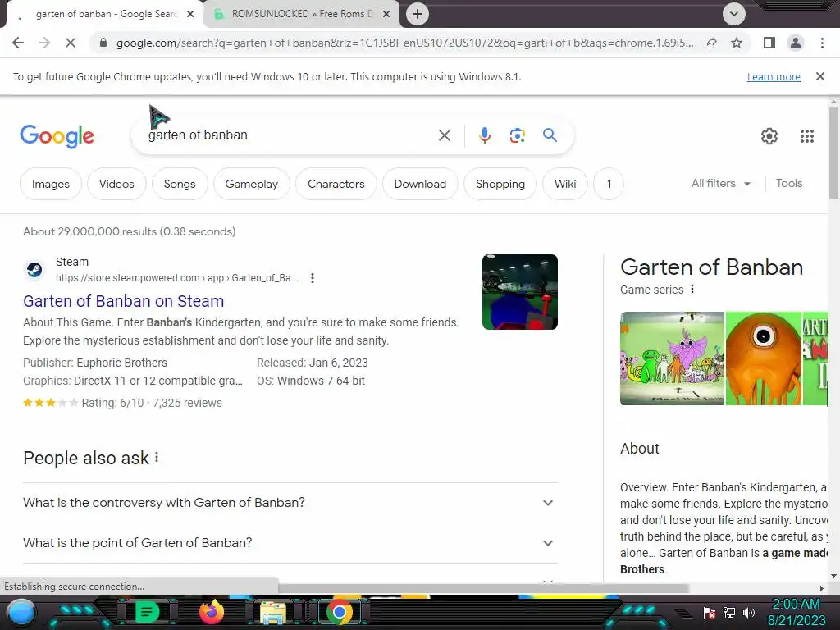840x630 pixels.
Task: Open the Chrome three-dot menu
Action: (x=822, y=43)
